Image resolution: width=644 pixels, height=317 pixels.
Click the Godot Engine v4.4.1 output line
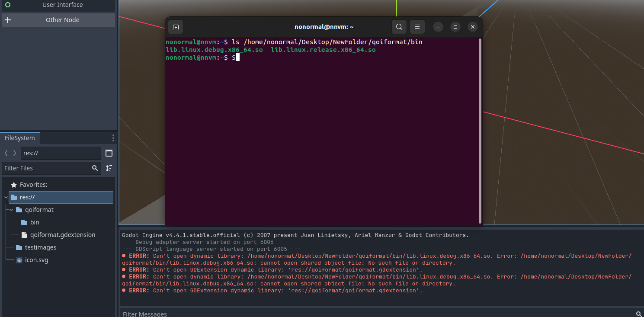[x=295, y=235]
